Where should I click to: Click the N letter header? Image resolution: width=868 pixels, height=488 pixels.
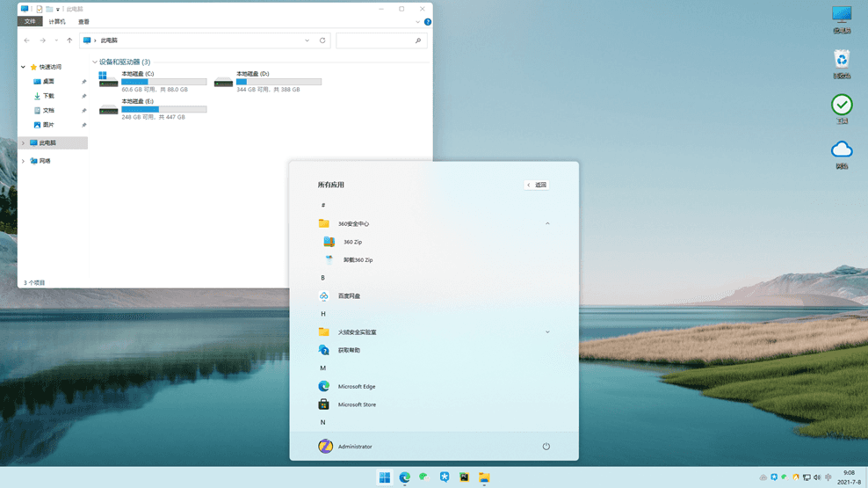coord(323,422)
